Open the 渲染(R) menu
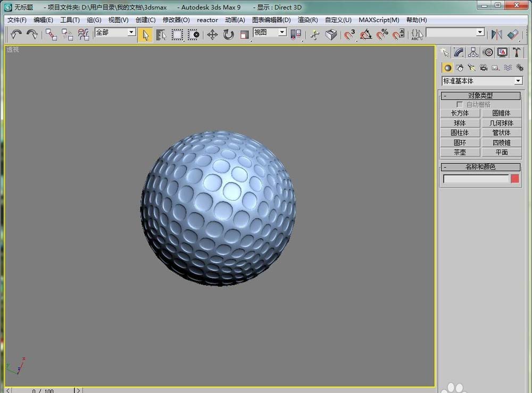This screenshot has width=532, height=393. click(x=307, y=20)
